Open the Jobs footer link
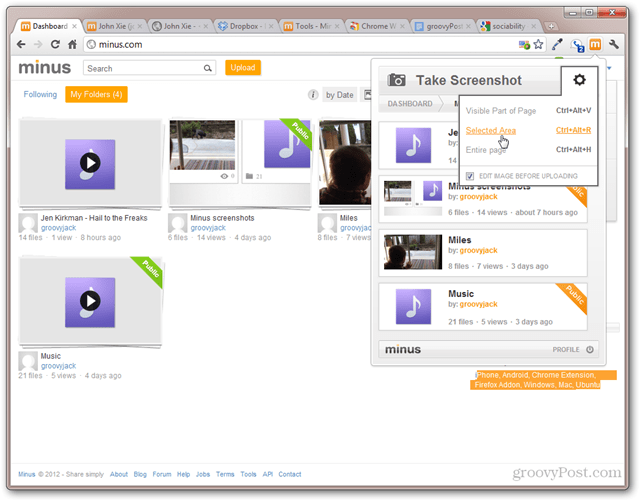 pos(203,474)
